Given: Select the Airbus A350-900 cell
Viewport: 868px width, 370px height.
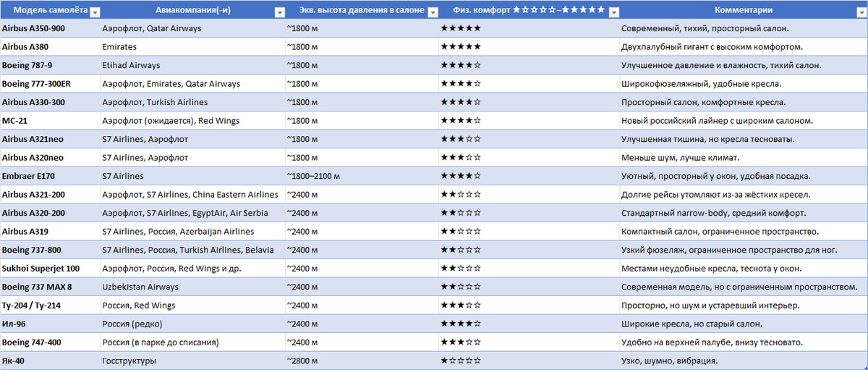Looking at the screenshot, I should point(50,28).
